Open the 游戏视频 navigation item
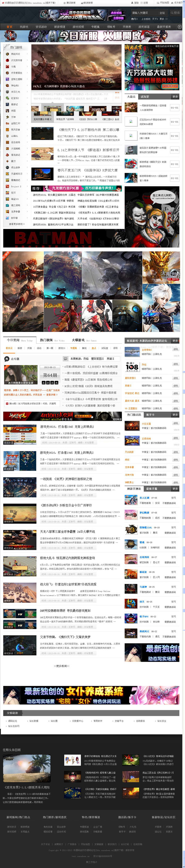 pyautogui.click(x=78, y=27)
